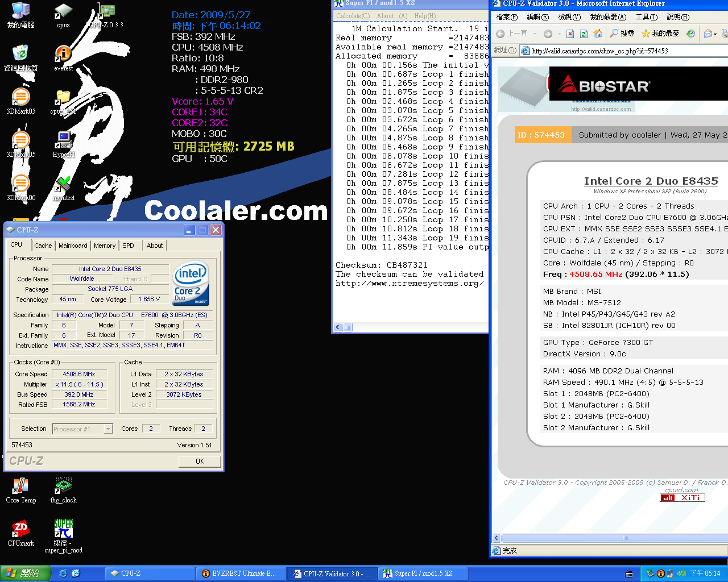Image resolution: width=728 pixels, height=582 pixels.
Task: Click the Internet Explorer quick launch icon
Action: [x=63, y=573]
